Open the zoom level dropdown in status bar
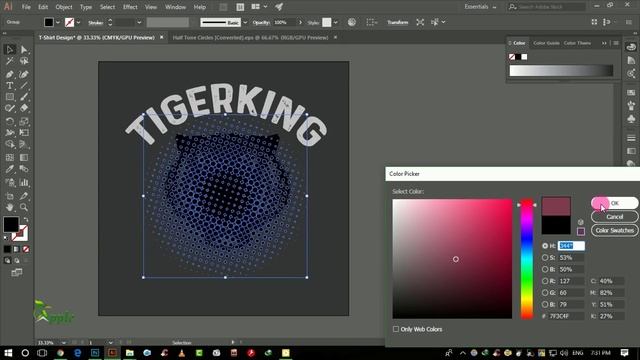This screenshot has width=640, height=360. point(64,342)
